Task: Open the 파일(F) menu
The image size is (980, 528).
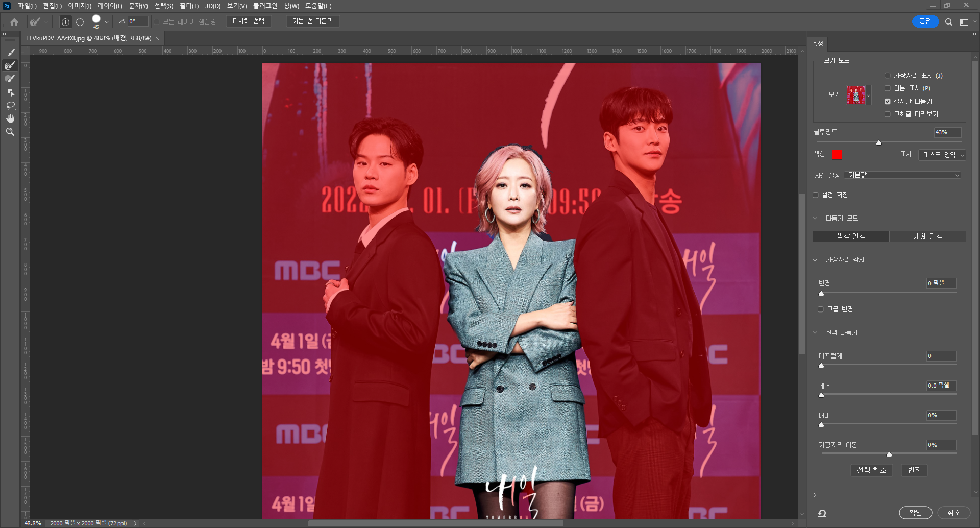Action: pos(27,6)
